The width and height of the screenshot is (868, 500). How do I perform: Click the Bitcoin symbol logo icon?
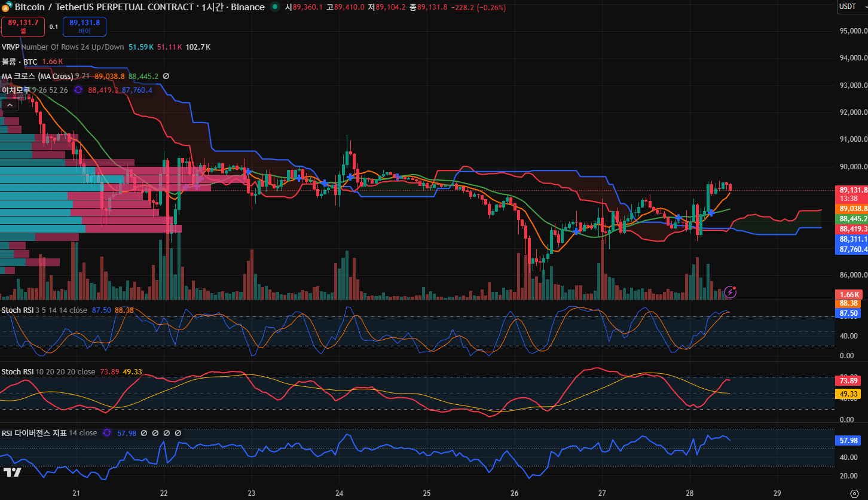click(x=6, y=7)
